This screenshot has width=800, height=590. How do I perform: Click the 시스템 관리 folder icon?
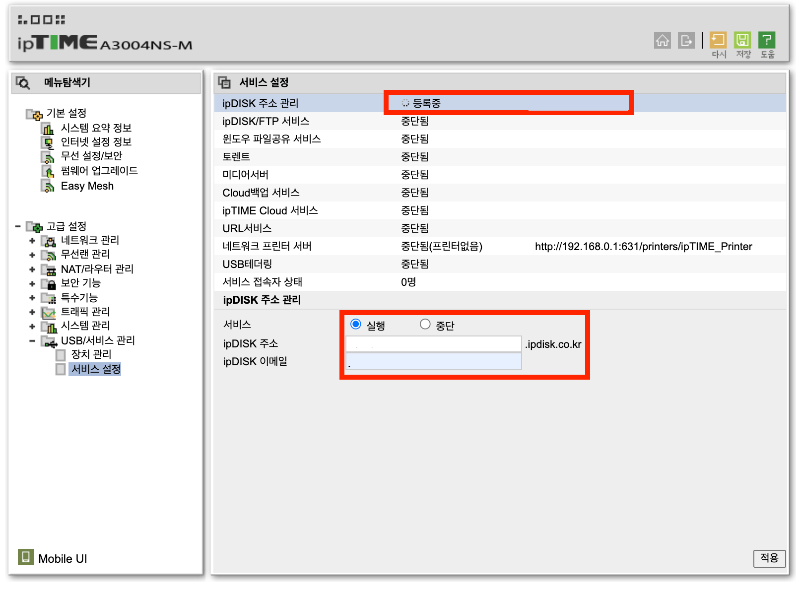tap(49, 327)
